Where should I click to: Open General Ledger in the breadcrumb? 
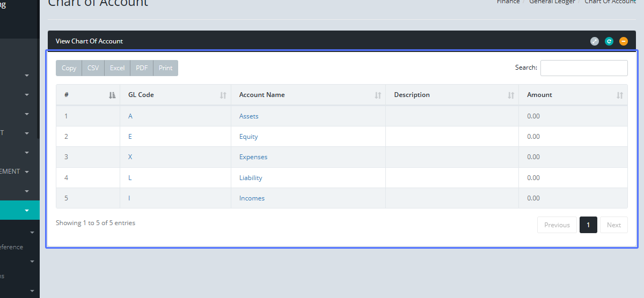coord(552,2)
